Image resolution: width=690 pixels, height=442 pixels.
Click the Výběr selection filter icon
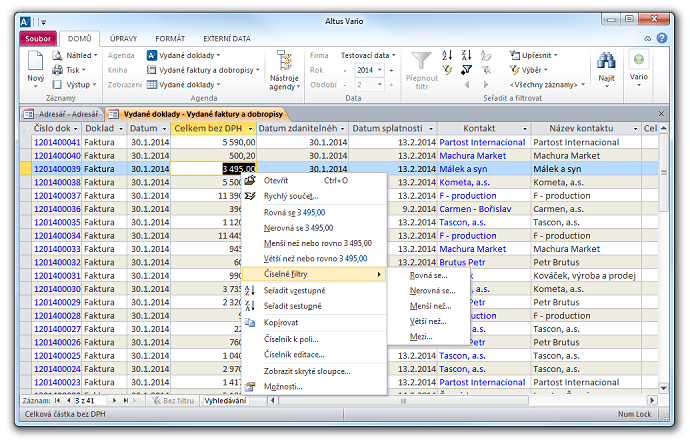click(x=515, y=70)
